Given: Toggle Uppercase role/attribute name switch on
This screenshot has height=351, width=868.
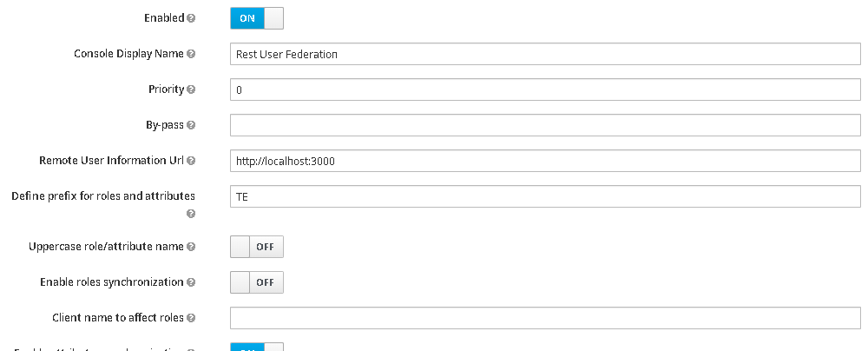Looking at the screenshot, I should [x=257, y=247].
